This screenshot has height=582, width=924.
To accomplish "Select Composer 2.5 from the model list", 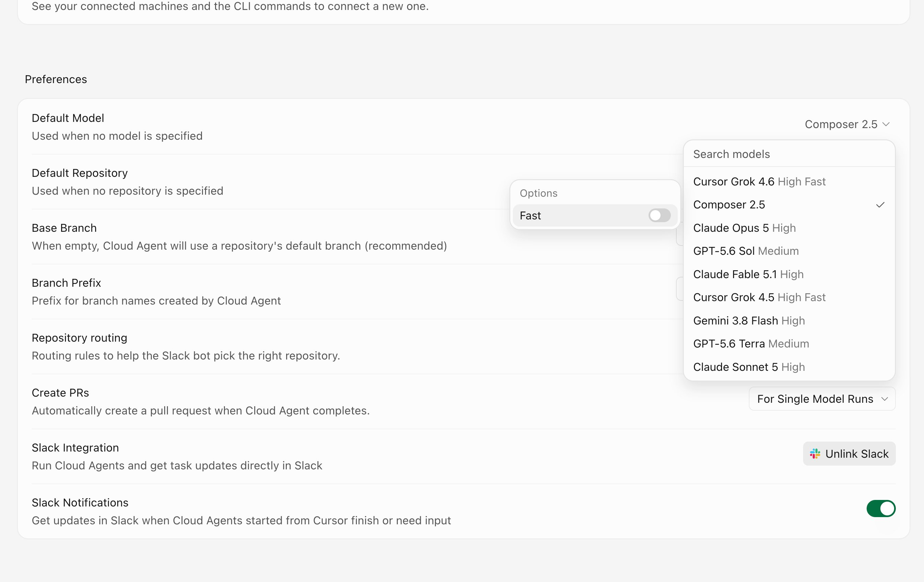I will click(789, 205).
